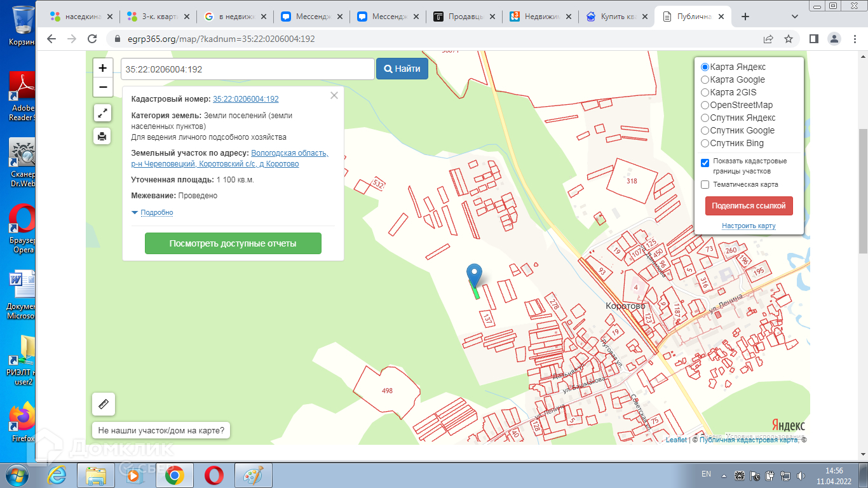Click Посмотреть доступные отчеты button
Screen dimensions: 868x488
pos(233,243)
